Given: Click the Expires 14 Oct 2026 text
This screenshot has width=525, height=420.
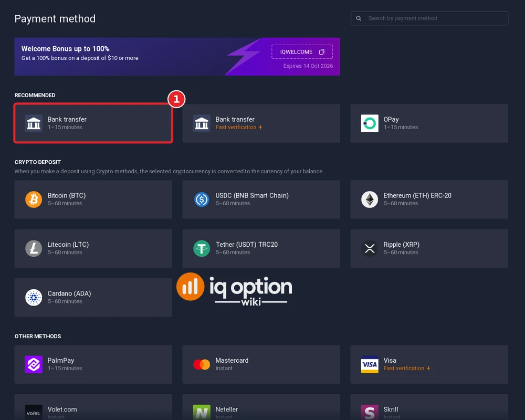Looking at the screenshot, I should (308, 66).
